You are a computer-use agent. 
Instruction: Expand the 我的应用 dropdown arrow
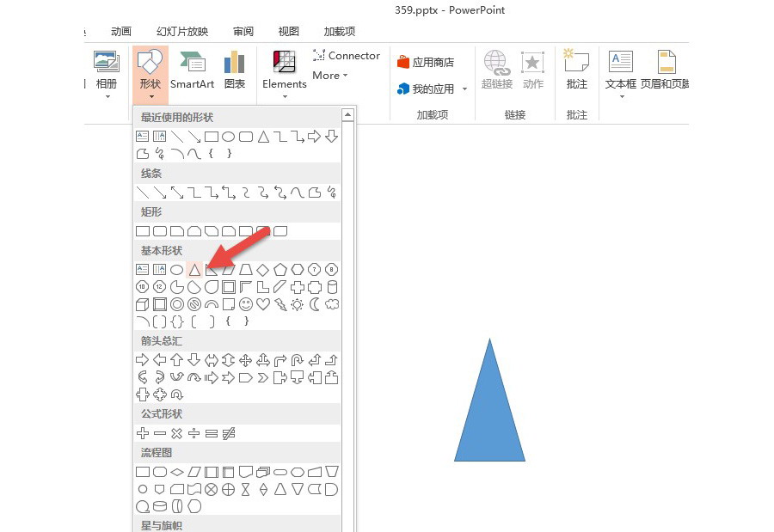pyautogui.click(x=465, y=89)
